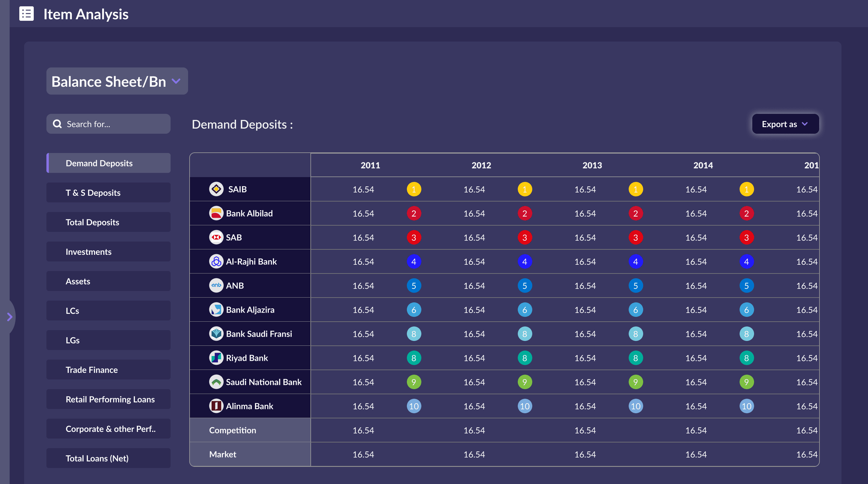Click the search magnifier icon
This screenshot has height=484, width=868.
(x=57, y=123)
